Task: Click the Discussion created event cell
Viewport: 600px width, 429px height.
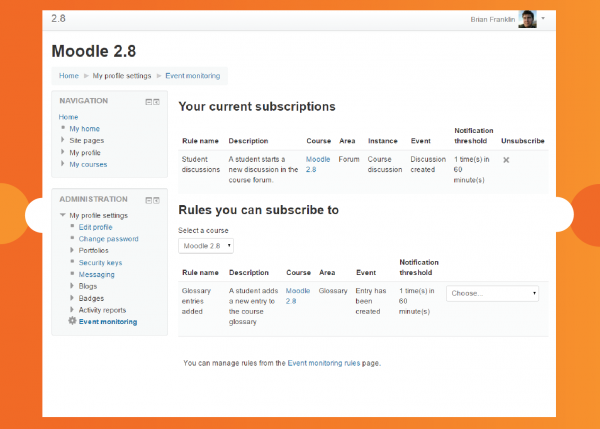Action: tap(428, 164)
